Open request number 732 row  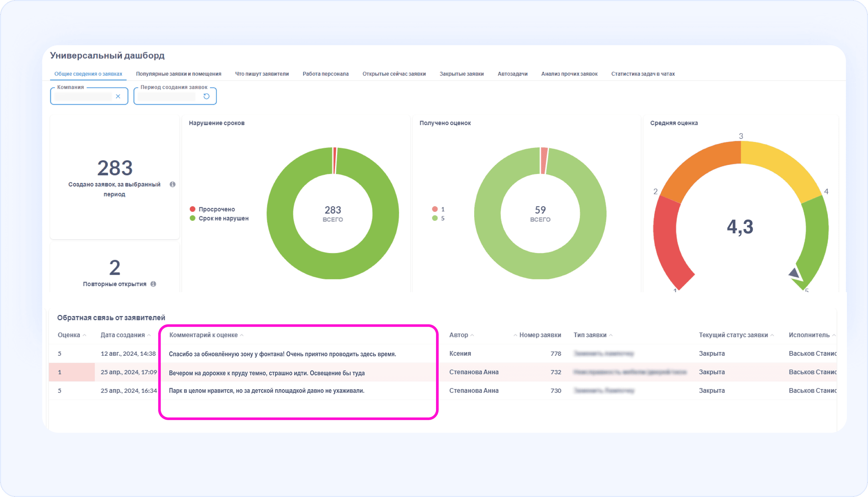(x=556, y=372)
